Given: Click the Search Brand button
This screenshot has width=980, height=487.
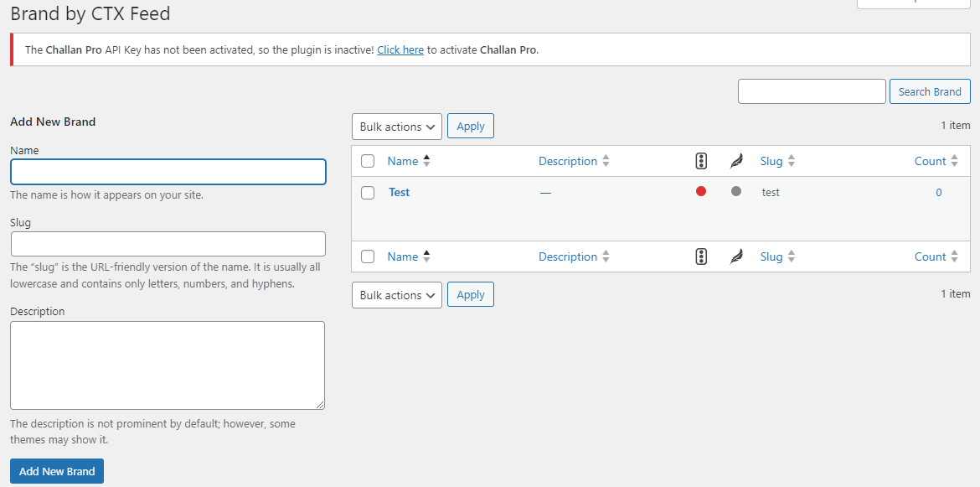Looking at the screenshot, I should click(930, 91).
